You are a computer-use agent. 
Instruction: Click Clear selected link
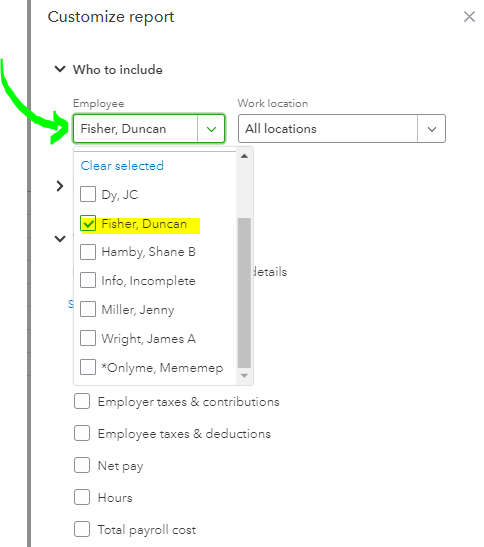[x=122, y=166]
